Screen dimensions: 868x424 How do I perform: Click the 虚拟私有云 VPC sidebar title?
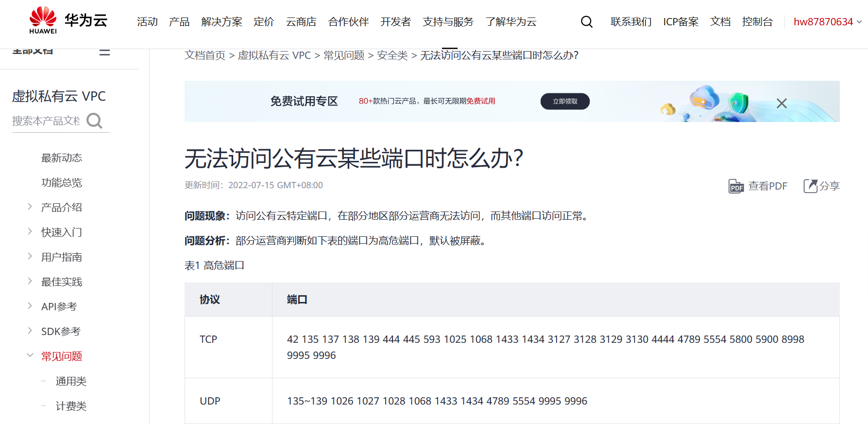click(x=59, y=96)
